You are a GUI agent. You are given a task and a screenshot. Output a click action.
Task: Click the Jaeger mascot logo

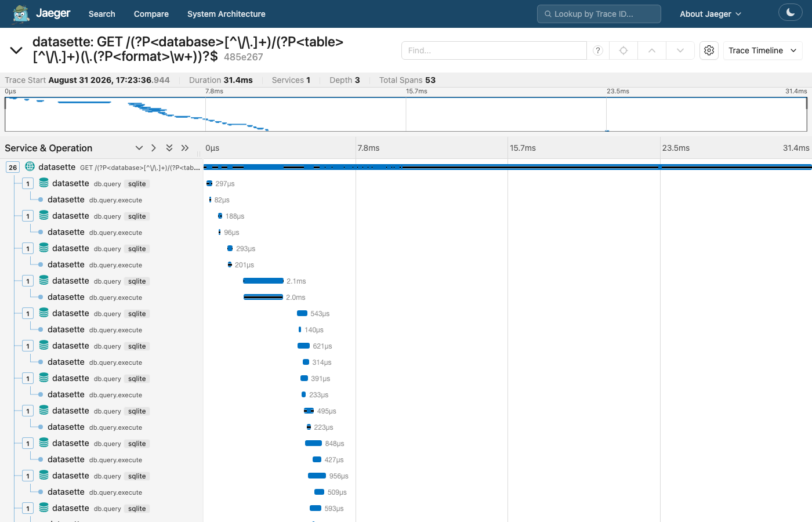coord(21,14)
